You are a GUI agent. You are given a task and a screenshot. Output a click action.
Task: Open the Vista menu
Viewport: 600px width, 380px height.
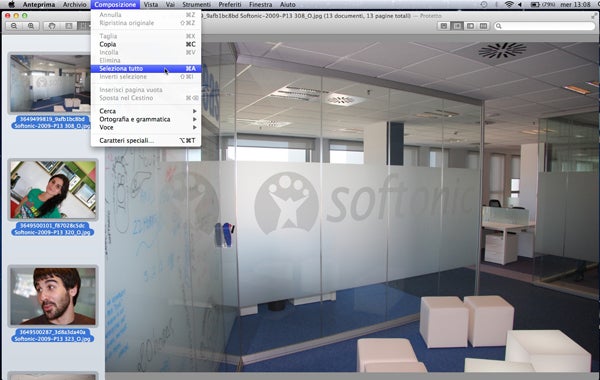(151, 5)
